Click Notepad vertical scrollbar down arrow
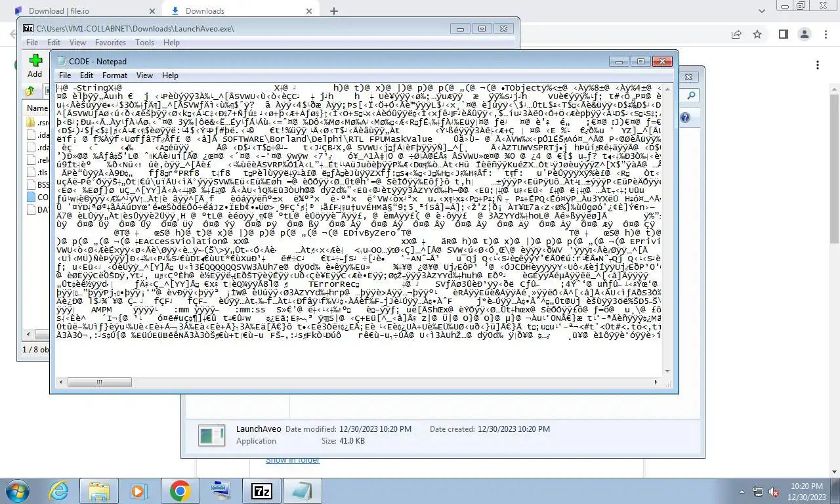 tap(668, 371)
